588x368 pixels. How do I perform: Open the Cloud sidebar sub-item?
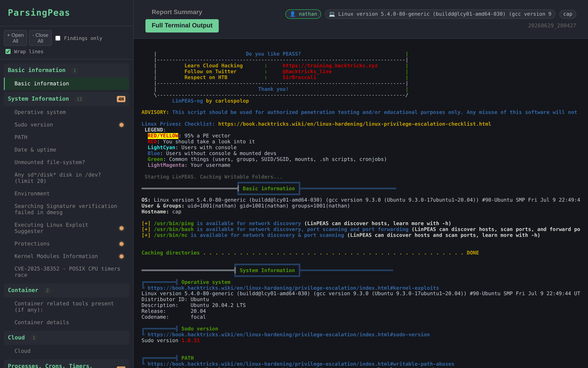click(x=66, y=351)
